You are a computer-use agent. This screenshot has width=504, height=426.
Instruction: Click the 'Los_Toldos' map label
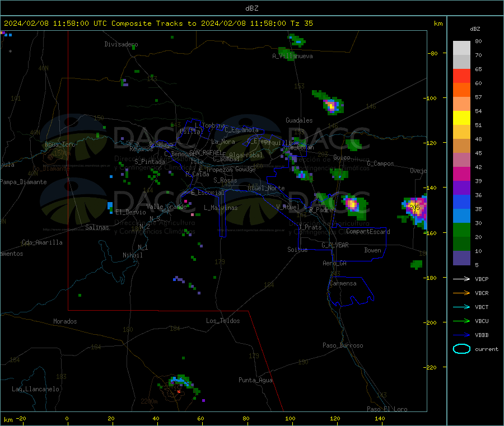click(223, 321)
